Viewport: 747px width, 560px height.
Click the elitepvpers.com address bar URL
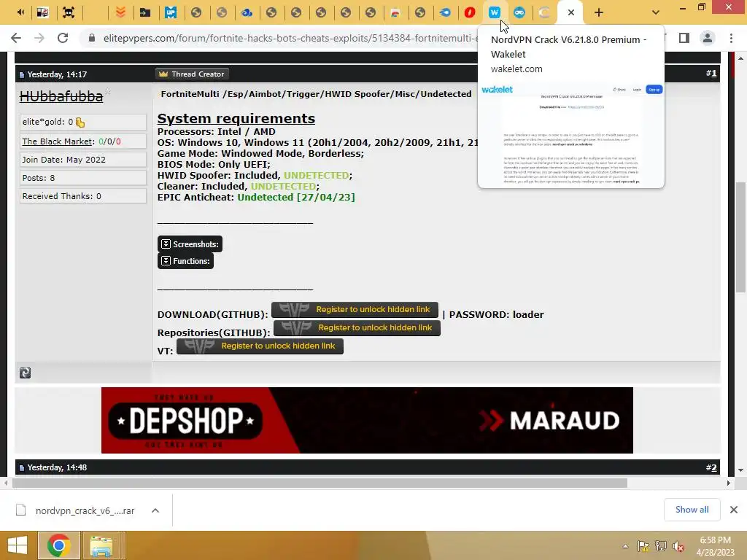tap(290, 38)
